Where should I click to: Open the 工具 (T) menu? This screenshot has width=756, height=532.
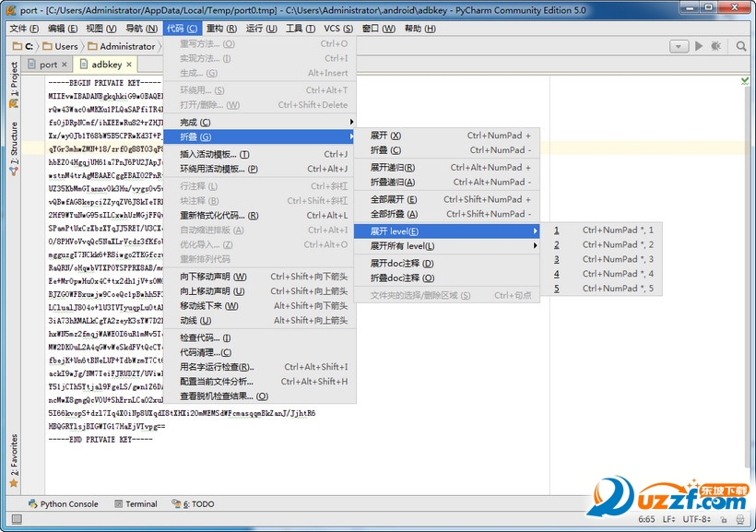coord(301,29)
